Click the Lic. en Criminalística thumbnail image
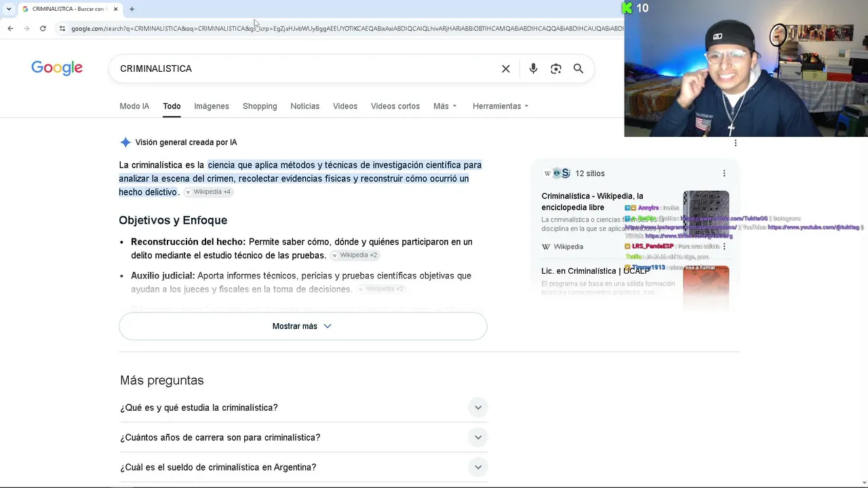The height and width of the screenshot is (488, 868). tap(706, 287)
